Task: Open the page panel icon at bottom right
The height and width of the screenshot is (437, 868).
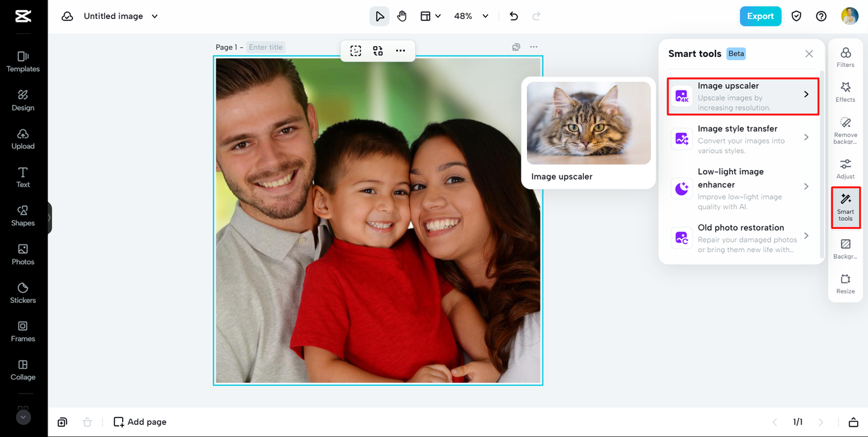Action: (x=854, y=422)
